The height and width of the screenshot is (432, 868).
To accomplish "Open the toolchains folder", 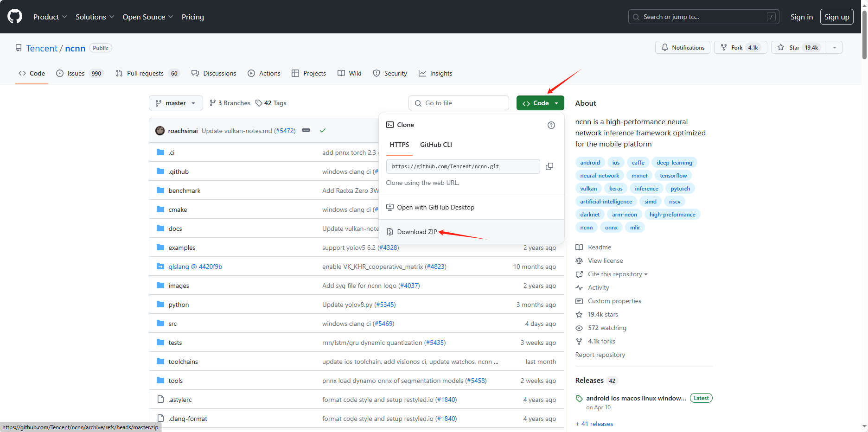I will coord(183,362).
